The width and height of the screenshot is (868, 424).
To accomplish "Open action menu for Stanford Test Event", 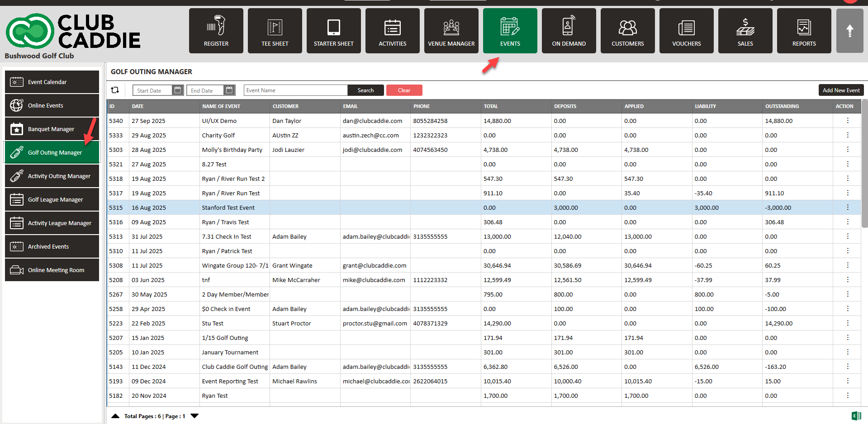I will click(x=847, y=207).
